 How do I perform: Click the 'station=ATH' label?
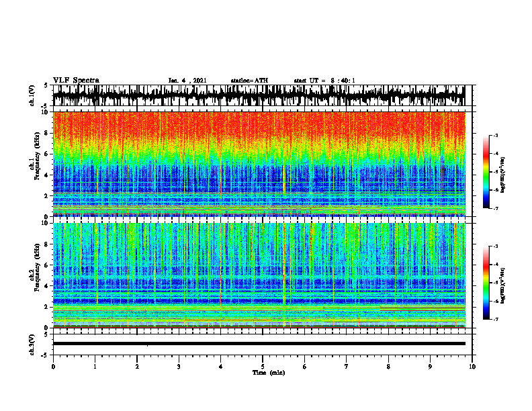click(249, 81)
